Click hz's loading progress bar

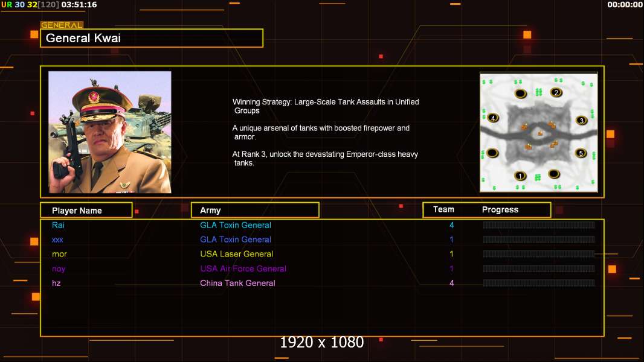[539, 283]
